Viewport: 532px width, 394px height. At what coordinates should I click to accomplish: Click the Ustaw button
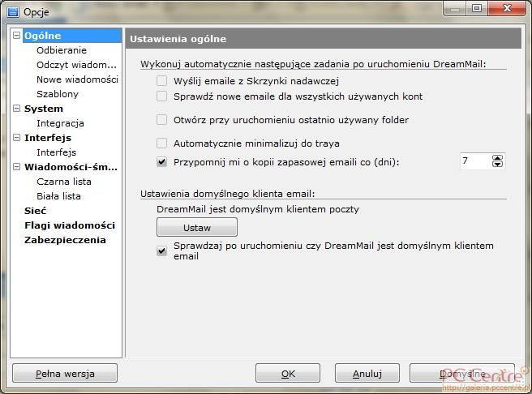tap(197, 227)
